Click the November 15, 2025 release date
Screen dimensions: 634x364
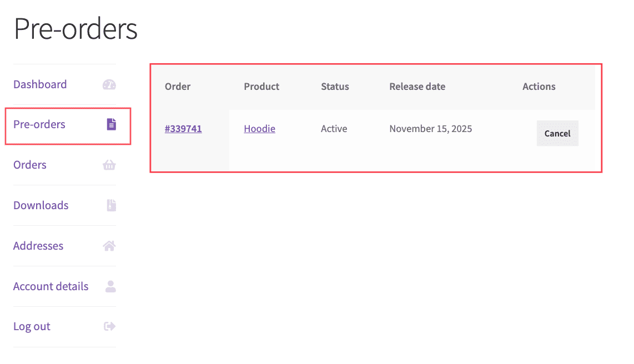point(431,129)
